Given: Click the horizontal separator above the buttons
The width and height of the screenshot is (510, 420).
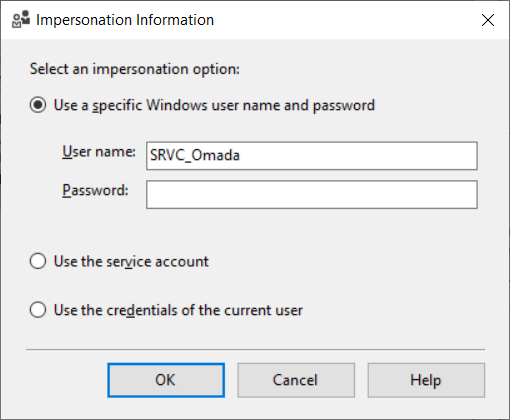Looking at the screenshot, I should tap(255, 350).
